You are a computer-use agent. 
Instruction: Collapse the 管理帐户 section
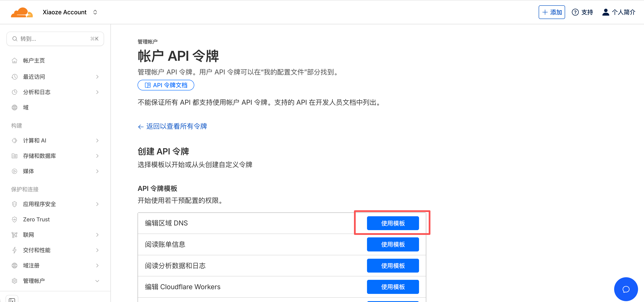click(97, 281)
